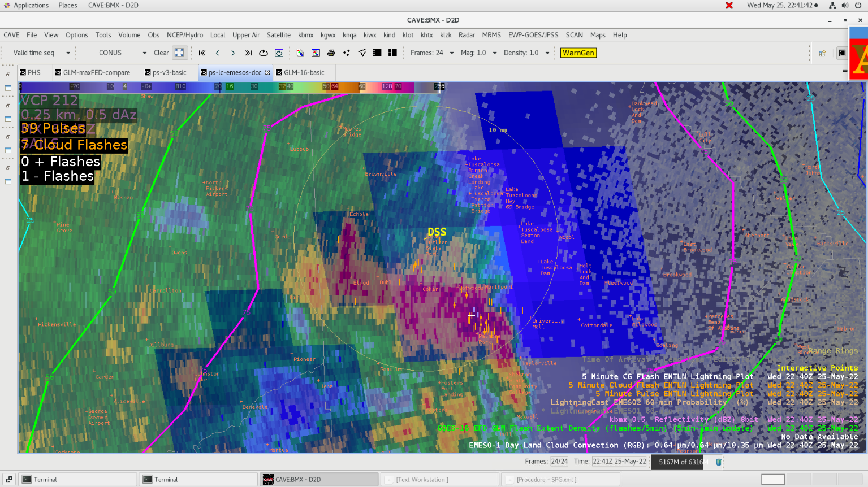Open the Procedure - SPG.xml taskbar button
This screenshot has width=868, height=487.
560,479
